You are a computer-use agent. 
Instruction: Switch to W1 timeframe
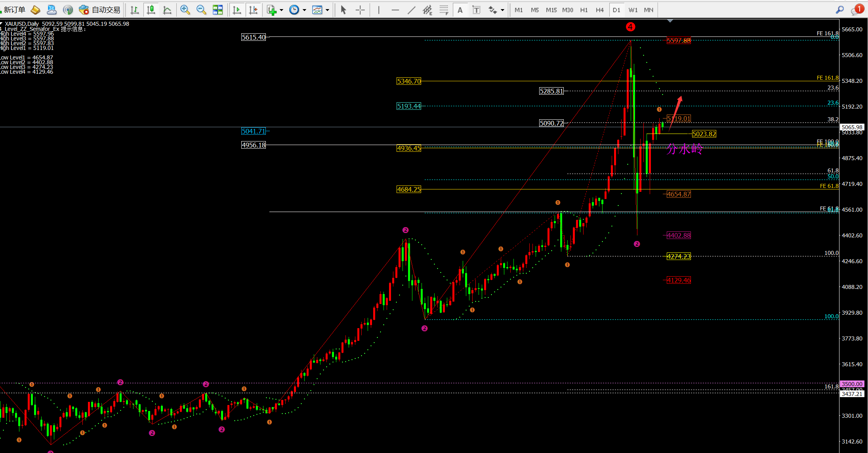(x=633, y=10)
